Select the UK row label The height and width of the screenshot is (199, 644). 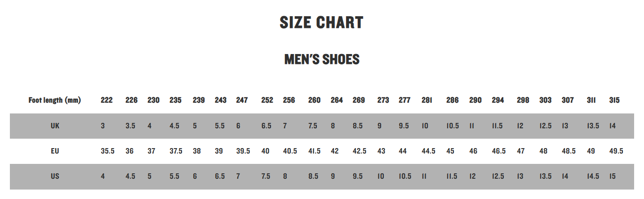coord(55,126)
